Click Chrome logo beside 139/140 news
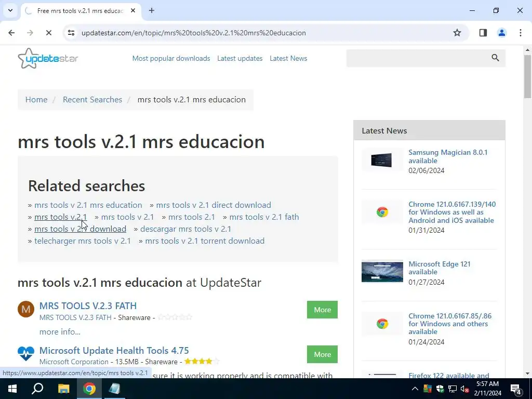 pos(382,212)
